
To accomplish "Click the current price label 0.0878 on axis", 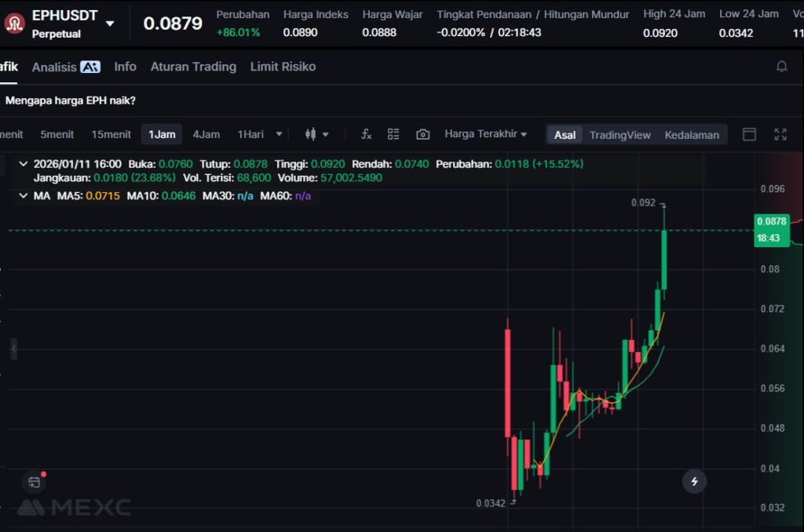I will 771,221.
